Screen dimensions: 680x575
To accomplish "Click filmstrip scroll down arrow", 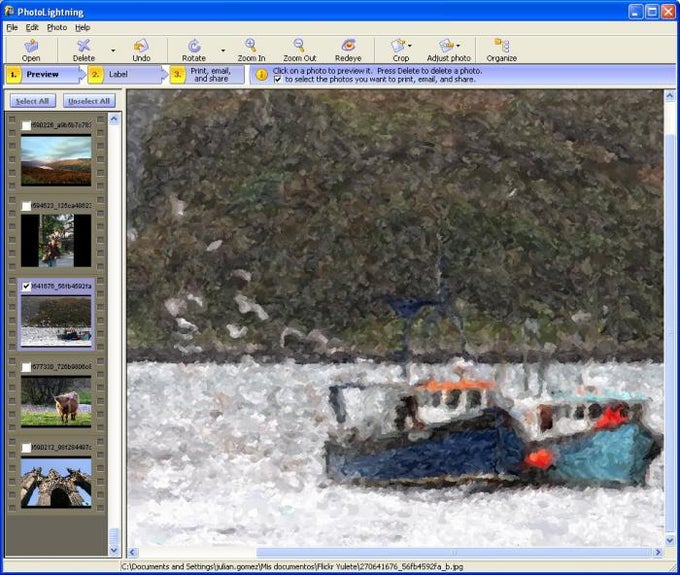I will (x=114, y=550).
